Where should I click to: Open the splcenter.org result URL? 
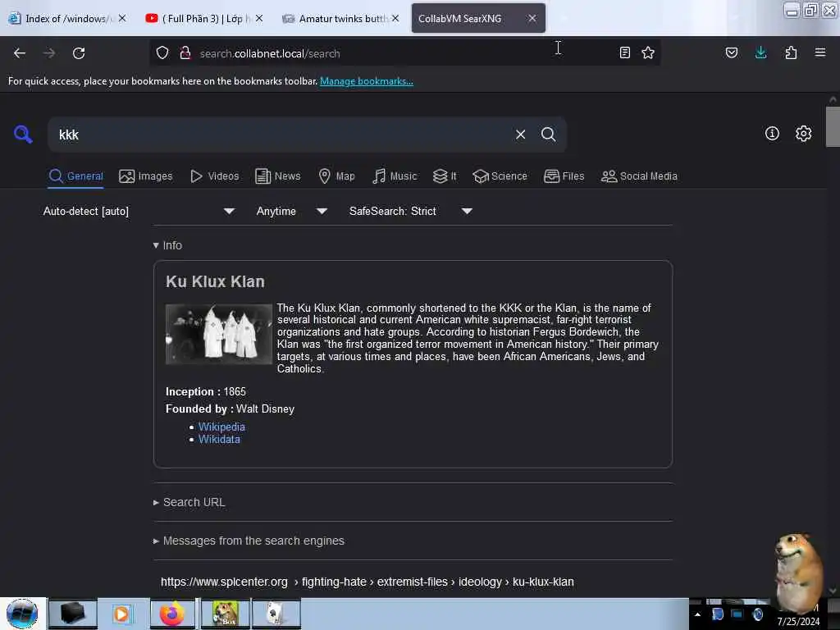point(367,582)
